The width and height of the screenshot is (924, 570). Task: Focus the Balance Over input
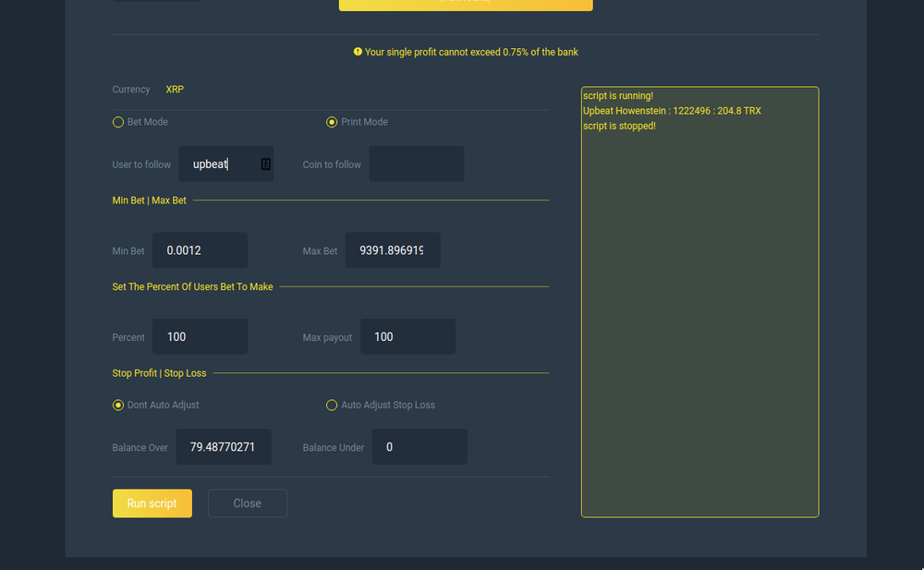223,447
